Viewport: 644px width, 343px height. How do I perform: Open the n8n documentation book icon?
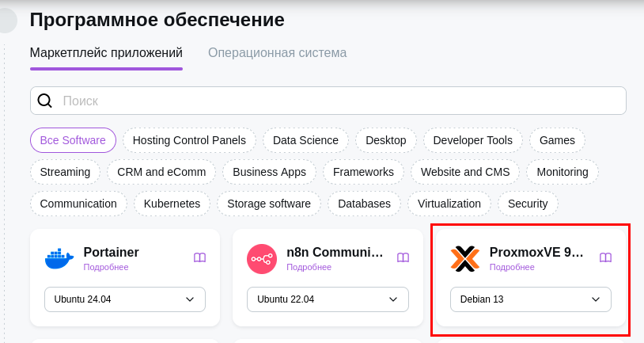[403, 257]
